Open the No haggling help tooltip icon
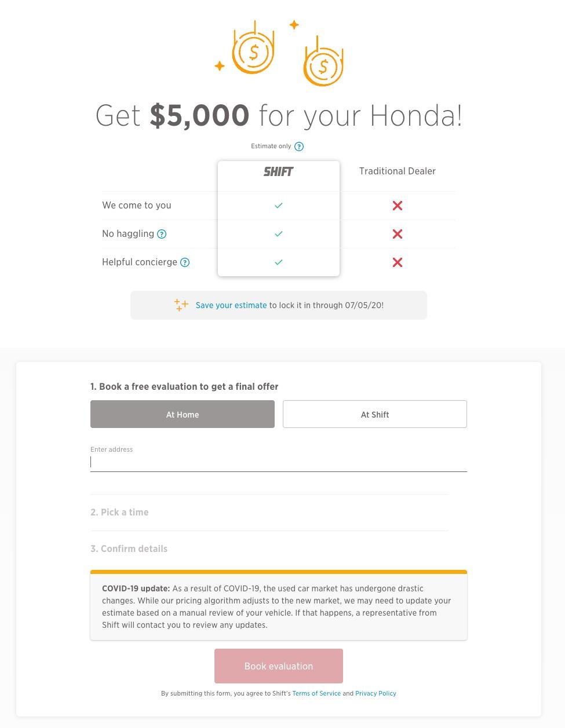The width and height of the screenshot is (565, 728). 162,234
